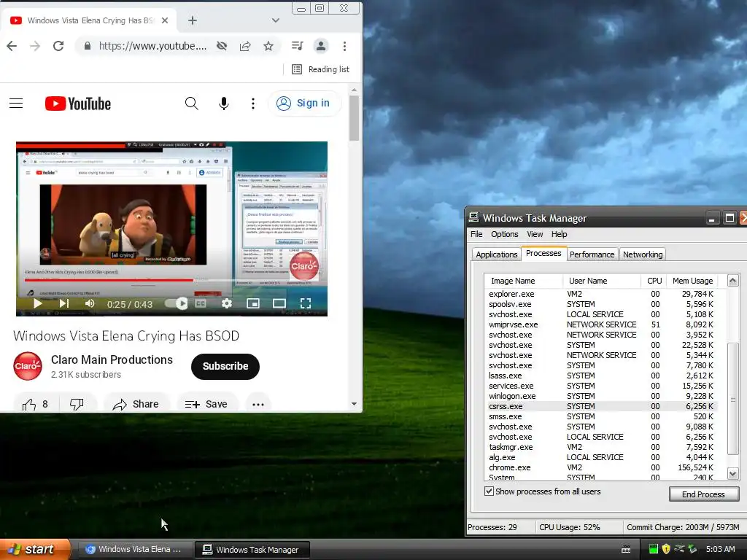Expand the tab search chevron

click(x=275, y=20)
